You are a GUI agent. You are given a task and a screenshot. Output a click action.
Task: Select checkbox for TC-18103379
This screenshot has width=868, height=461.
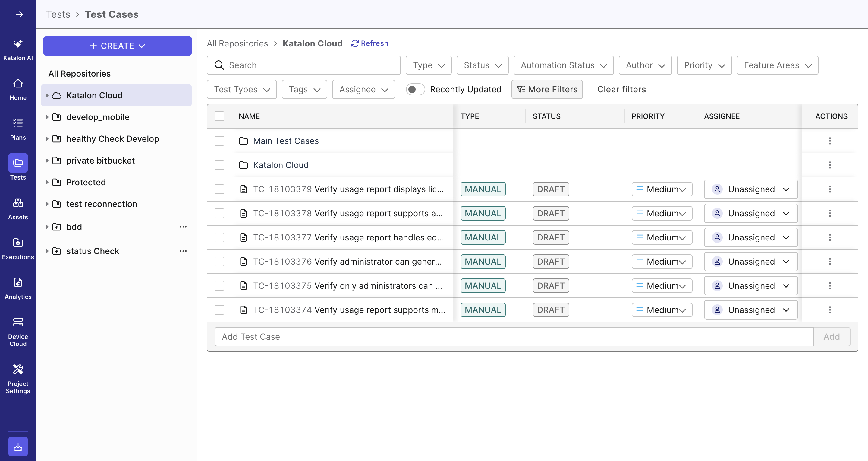pyautogui.click(x=219, y=189)
